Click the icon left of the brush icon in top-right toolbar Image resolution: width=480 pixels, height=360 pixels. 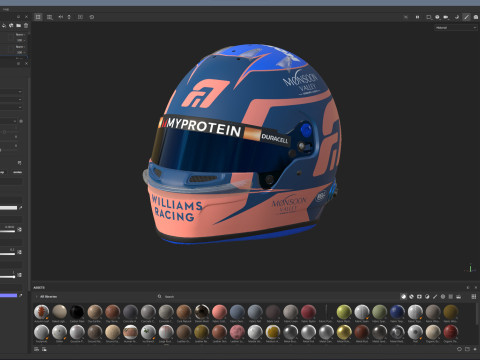click(x=457, y=17)
